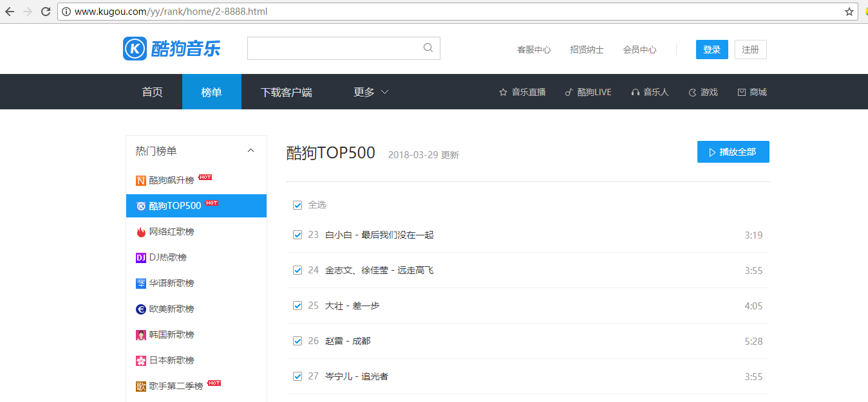Collapse the 热门榜单 section chevron
This screenshot has width=868, height=402.
click(251, 151)
